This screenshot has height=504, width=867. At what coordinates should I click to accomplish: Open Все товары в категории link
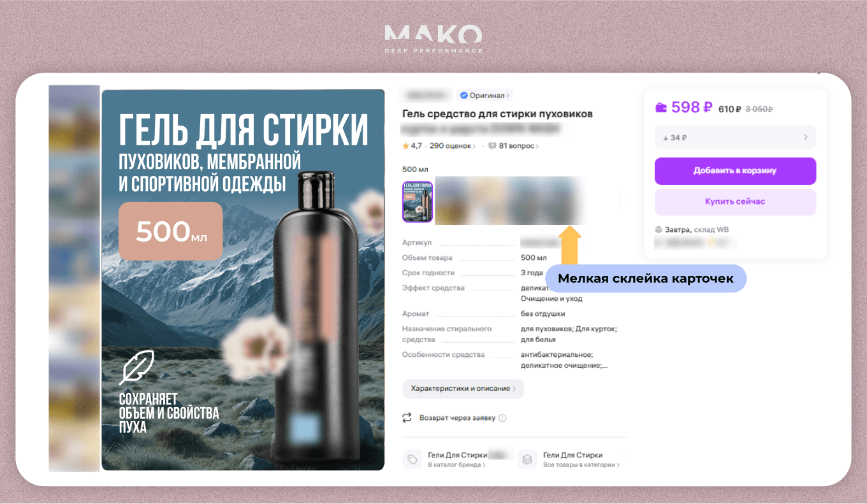coord(581,465)
